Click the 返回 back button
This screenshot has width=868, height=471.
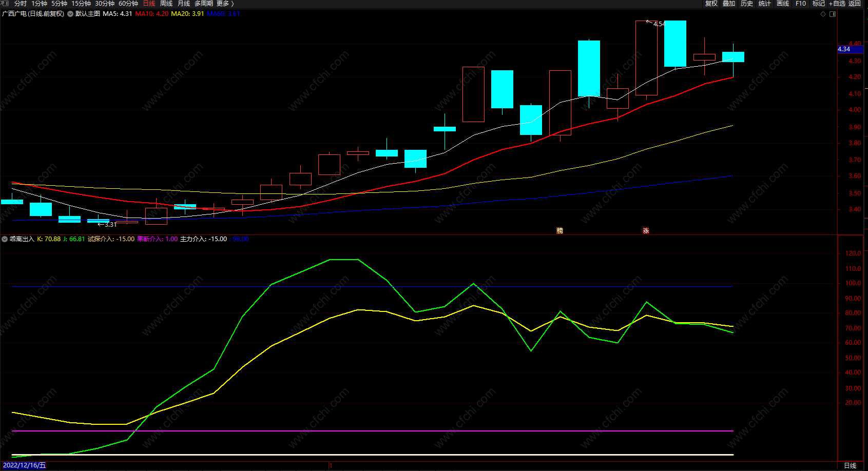(x=855, y=4)
